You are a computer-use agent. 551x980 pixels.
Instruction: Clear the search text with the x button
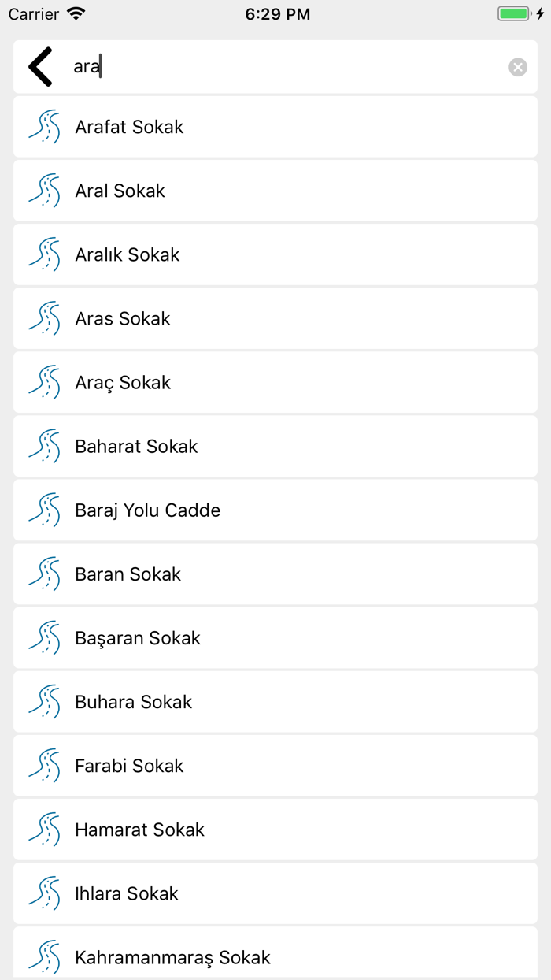click(517, 66)
